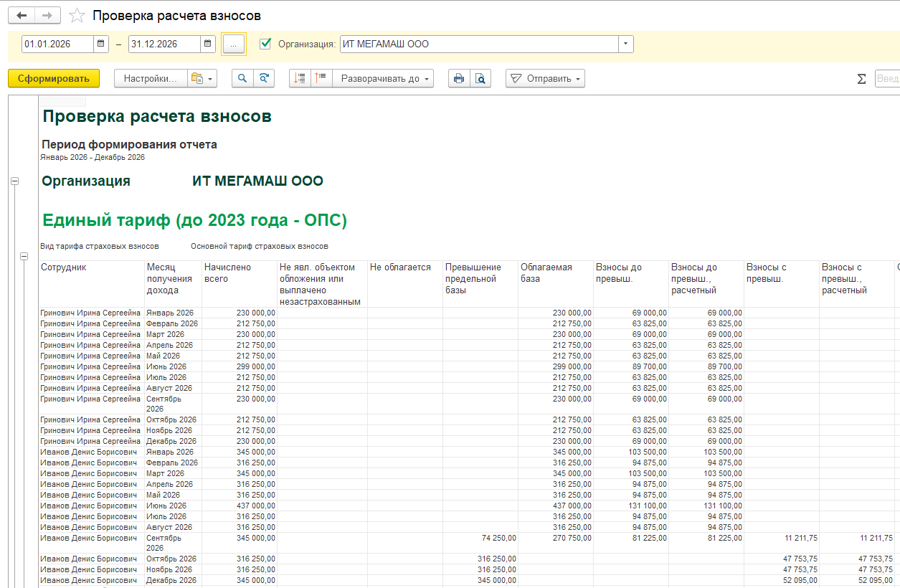900x588 pixels.
Task: Collapse the employee table group toggle
Action: tap(24, 256)
